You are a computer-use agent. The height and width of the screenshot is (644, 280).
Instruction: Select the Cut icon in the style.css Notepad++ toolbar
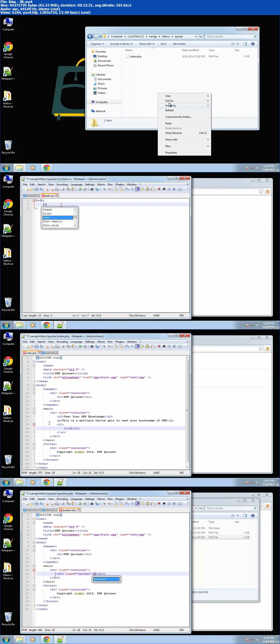63,189
